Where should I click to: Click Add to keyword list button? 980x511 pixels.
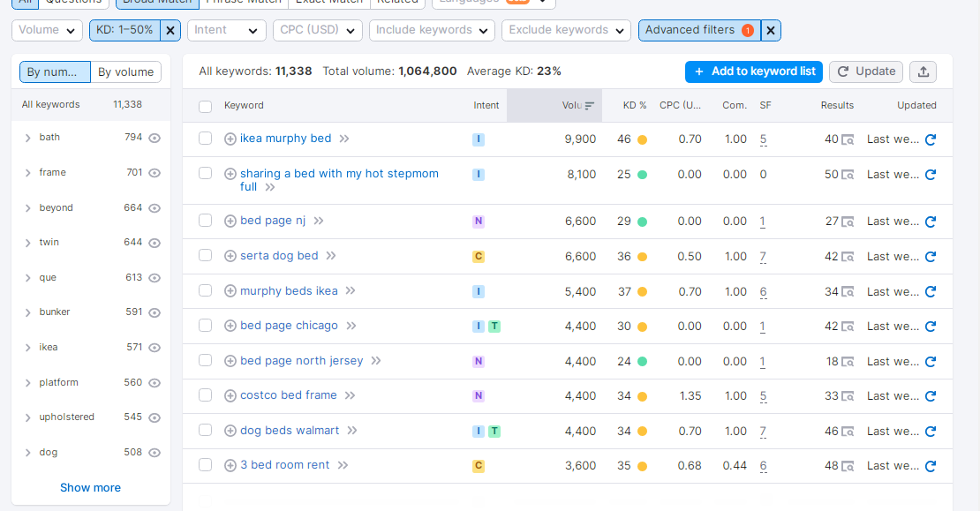tap(754, 71)
